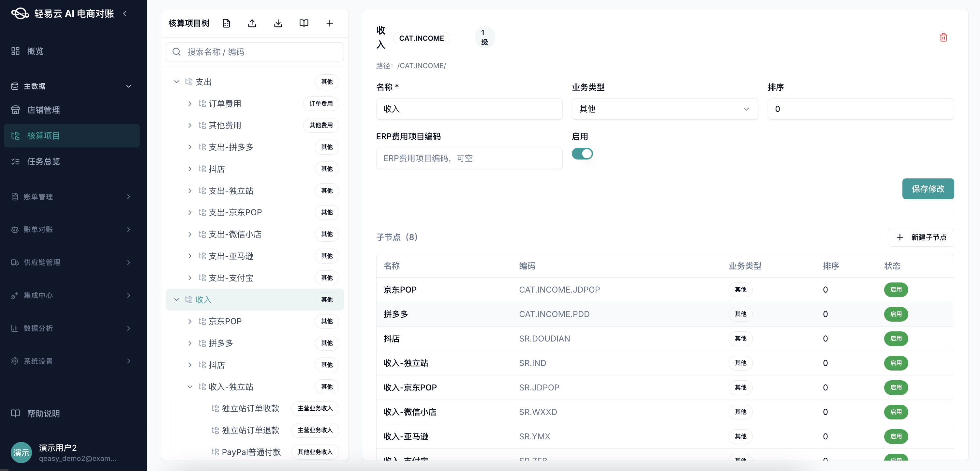This screenshot has height=471, width=980.
Task: Delete the 收入 item via the trash icon
Action: point(943,37)
